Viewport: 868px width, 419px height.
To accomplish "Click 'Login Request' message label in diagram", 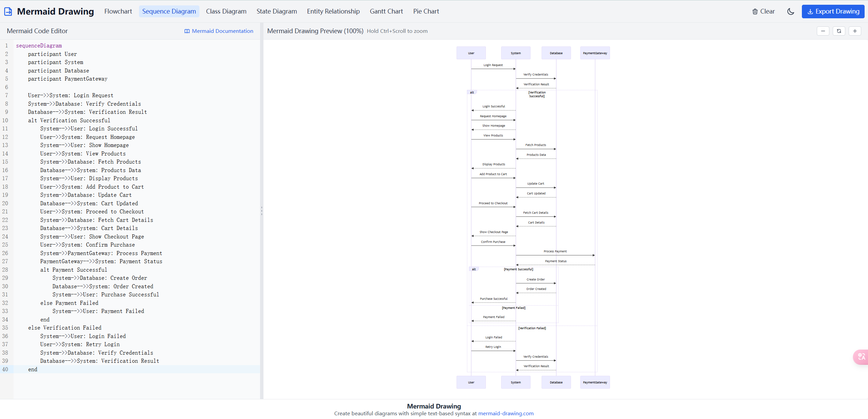I will click(493, 65).
